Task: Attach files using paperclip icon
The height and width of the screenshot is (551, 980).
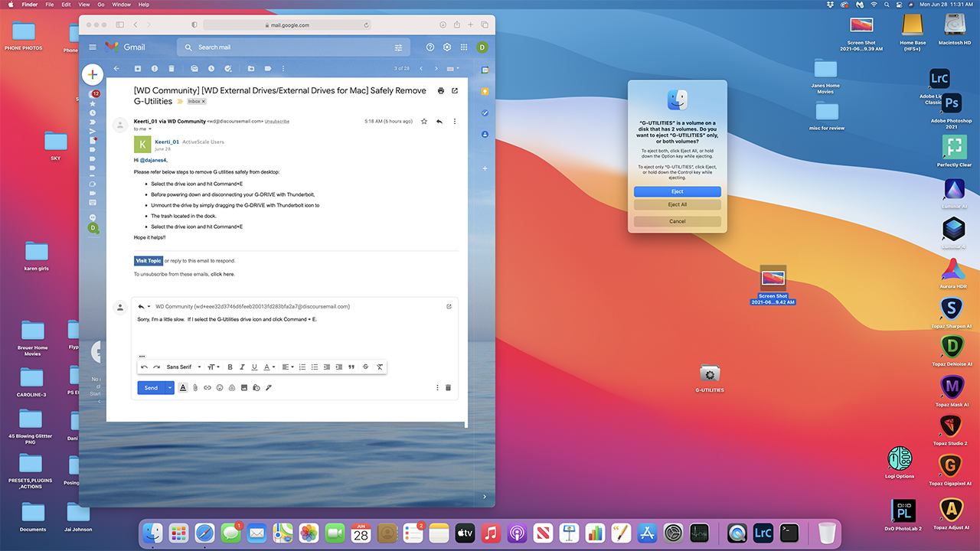Action: coord(195,388)
